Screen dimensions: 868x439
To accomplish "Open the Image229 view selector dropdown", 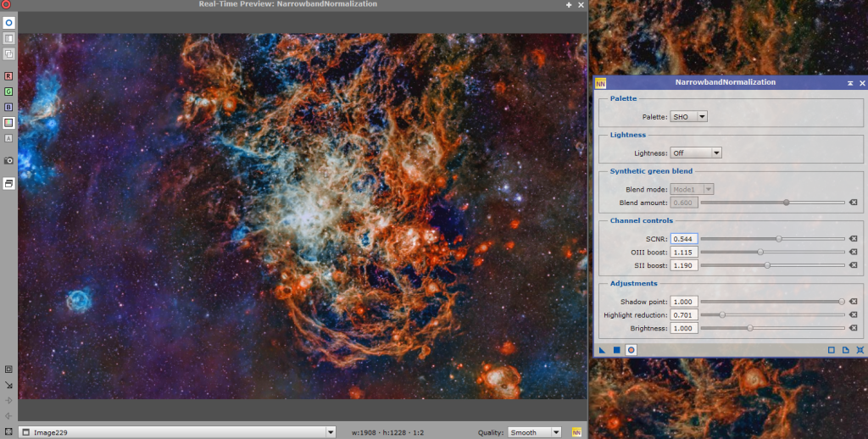I will [x=177, y=432].
